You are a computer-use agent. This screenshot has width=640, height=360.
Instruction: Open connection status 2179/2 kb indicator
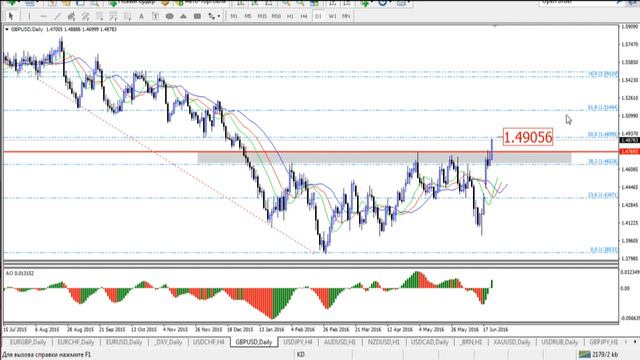point(598,354)
